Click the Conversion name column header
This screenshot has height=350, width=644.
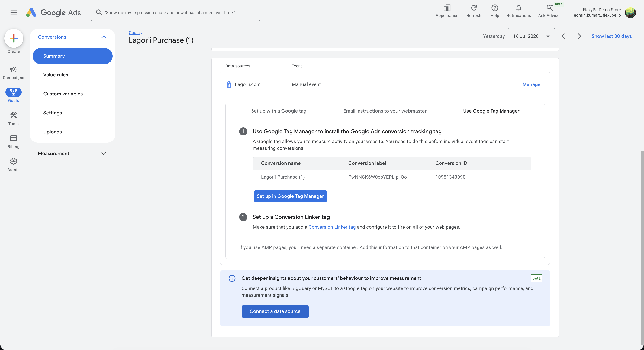(281, 163)
